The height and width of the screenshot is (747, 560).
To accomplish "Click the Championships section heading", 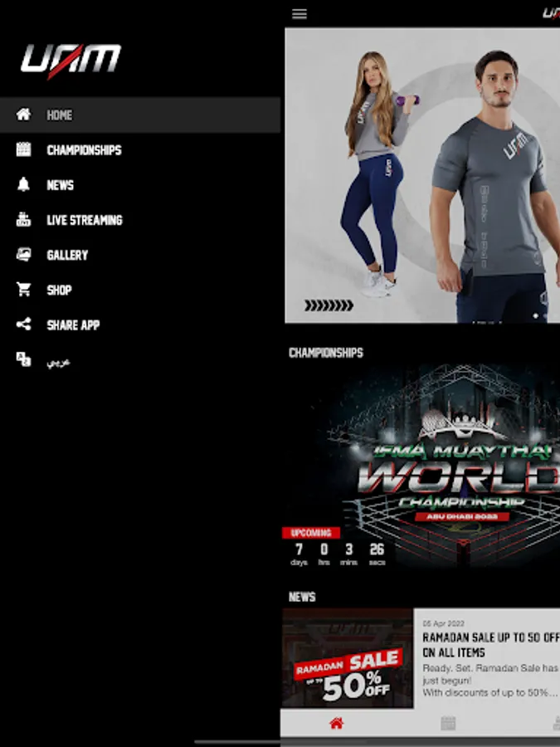I will coord(326,353).
